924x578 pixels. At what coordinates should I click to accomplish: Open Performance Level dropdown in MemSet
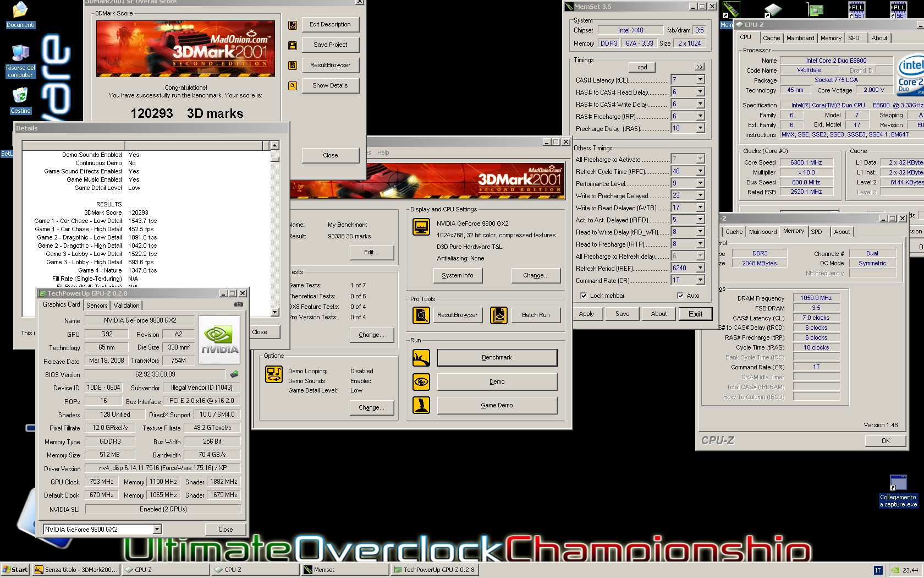(700, 183)
